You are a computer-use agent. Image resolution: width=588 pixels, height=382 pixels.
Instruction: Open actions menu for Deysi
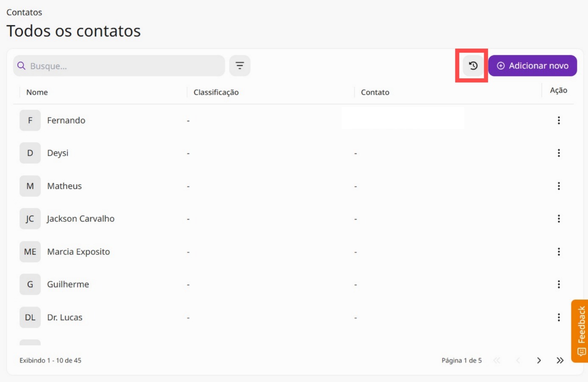559,153
